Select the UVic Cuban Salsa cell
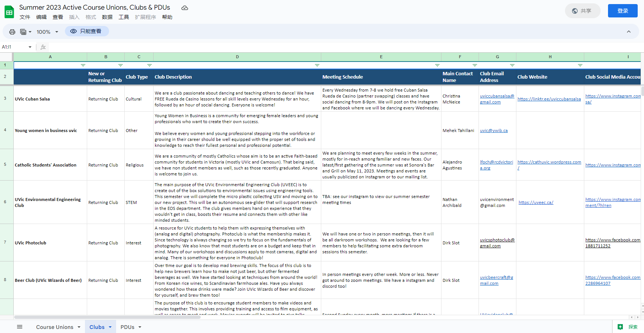This screenshot has width=644, height=333. click(x=50, y=99)
